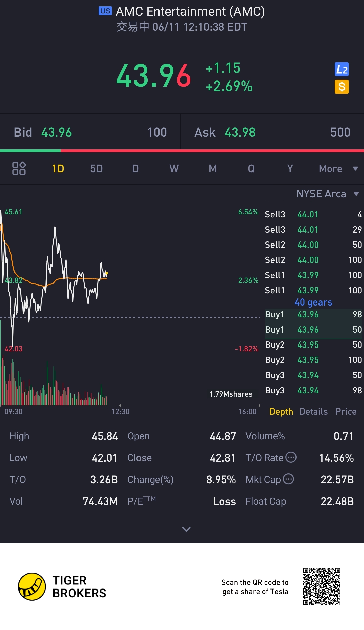Select the Buy1 43.96 row with quantity 50
The image size is (364, 630).
coord(313,330)
